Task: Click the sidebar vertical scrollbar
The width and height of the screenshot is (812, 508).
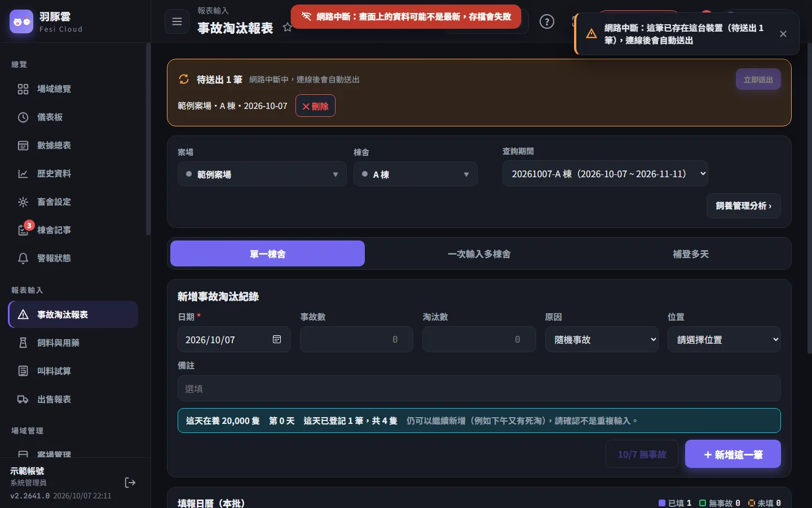Action: (148, 139)
